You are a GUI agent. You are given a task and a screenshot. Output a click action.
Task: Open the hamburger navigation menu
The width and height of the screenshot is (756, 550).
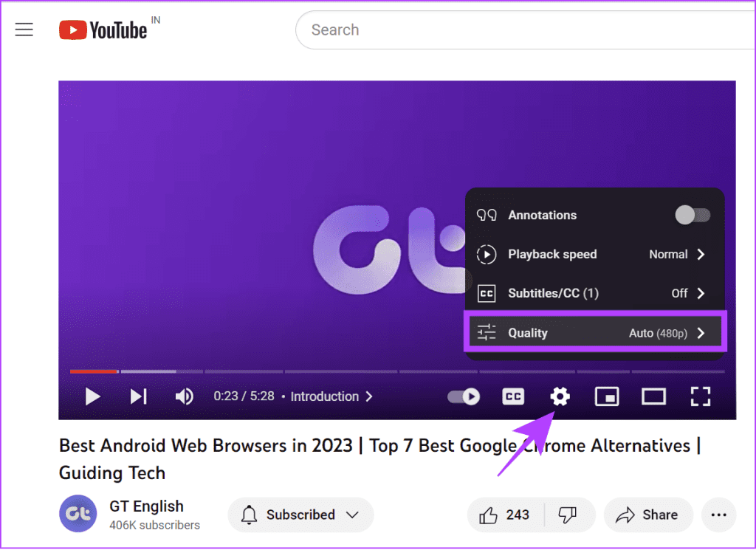point(24,30)
